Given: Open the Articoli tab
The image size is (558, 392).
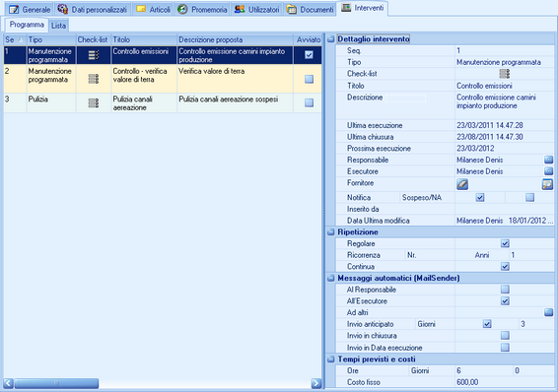Looking at the screenshot, I should point(154,9).
